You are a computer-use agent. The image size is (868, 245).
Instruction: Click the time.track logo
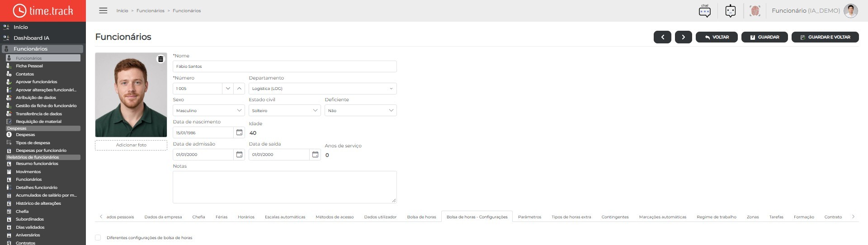[43, 10]
